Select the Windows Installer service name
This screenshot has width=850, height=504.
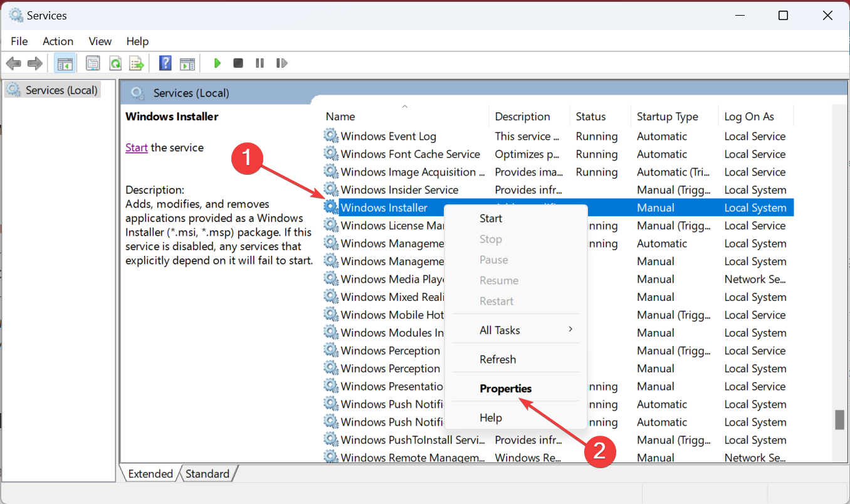click(384, 207)
